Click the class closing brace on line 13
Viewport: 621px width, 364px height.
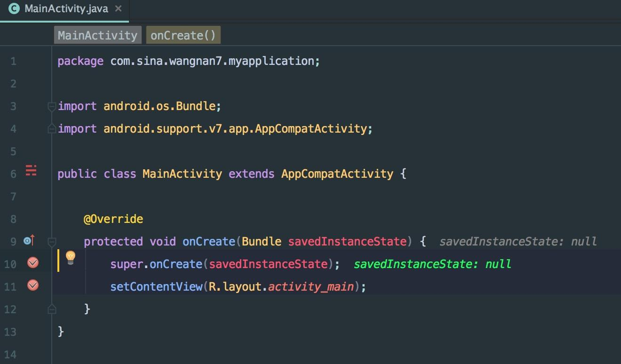coord(61,332)
